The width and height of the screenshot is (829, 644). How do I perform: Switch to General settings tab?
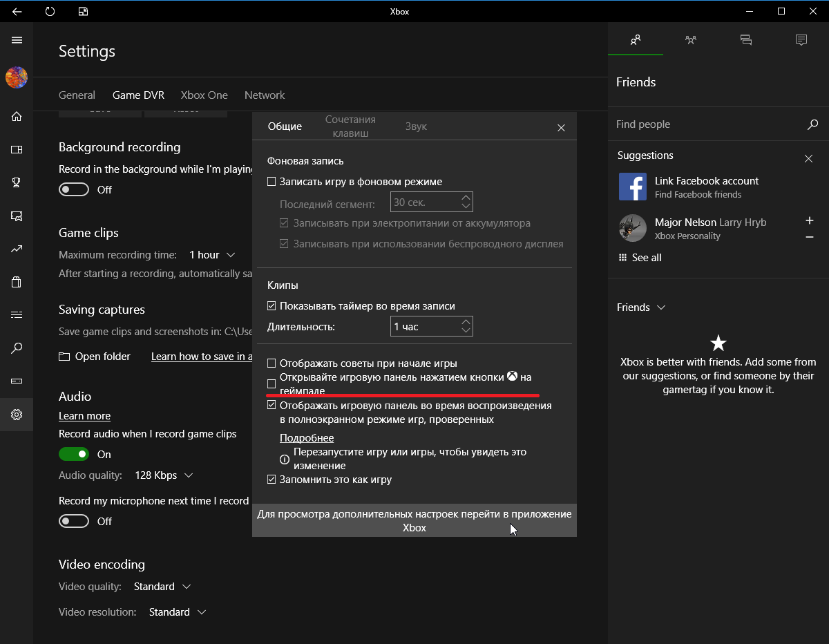[x=77, y=95]
